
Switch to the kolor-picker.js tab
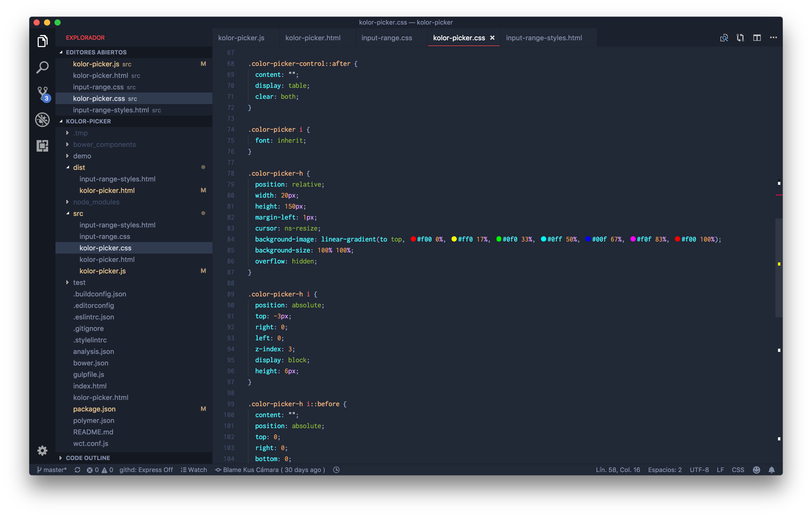pyautogui.click(x=241, y=38)
